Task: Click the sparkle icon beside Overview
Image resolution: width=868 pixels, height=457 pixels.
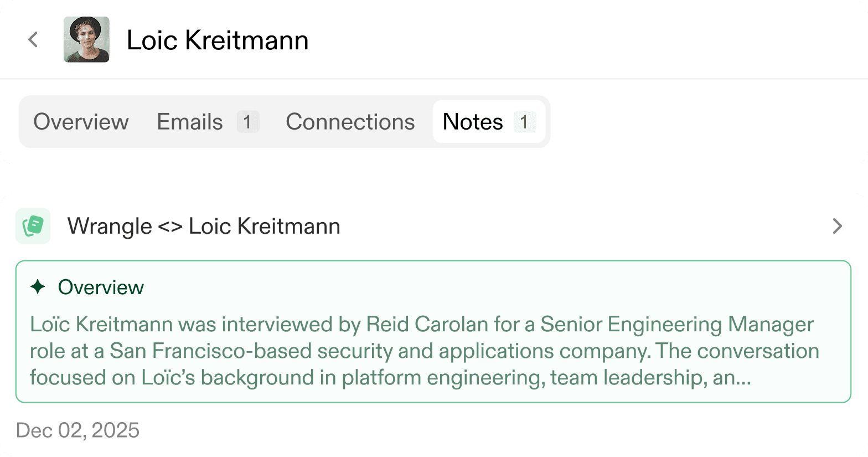Action: click(x=38, y=287)
